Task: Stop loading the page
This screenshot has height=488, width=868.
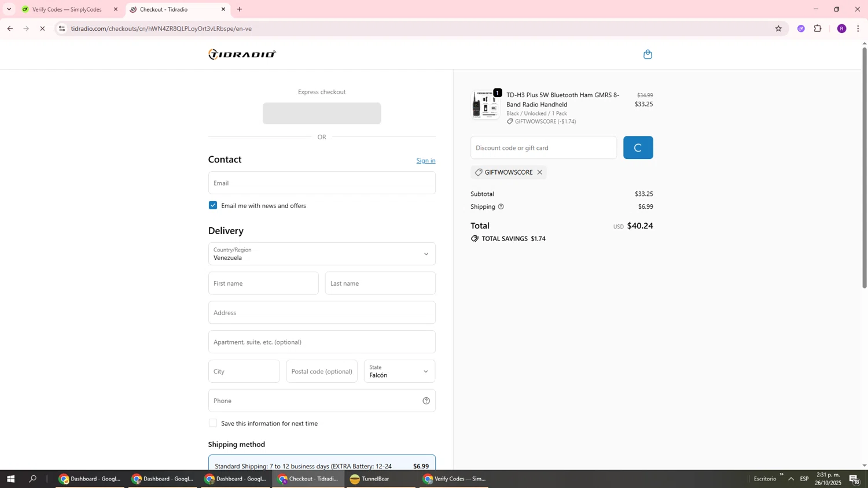Action: 42,28
